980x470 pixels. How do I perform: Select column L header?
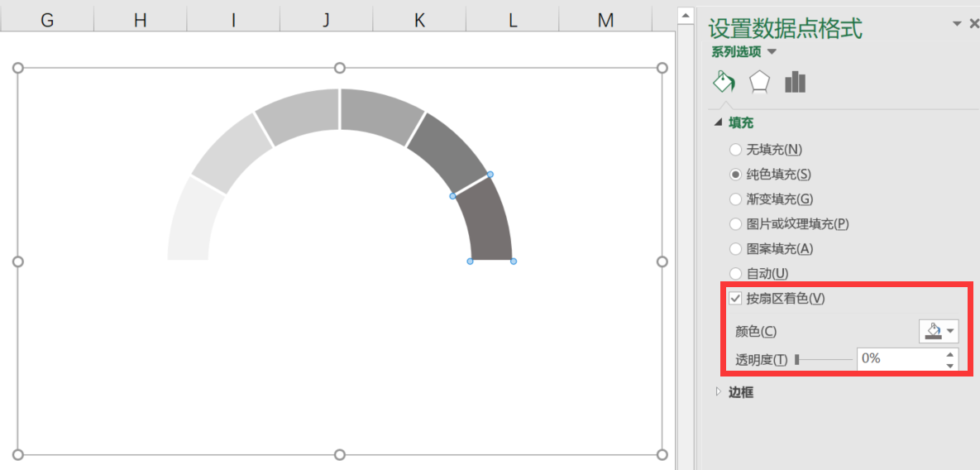pyautogui.click(x=513, y=20)
